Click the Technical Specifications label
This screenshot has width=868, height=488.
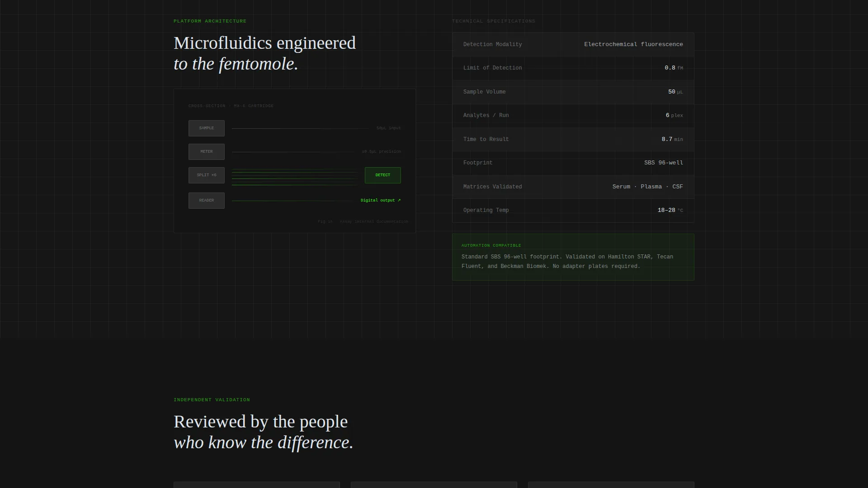point(493,21)
